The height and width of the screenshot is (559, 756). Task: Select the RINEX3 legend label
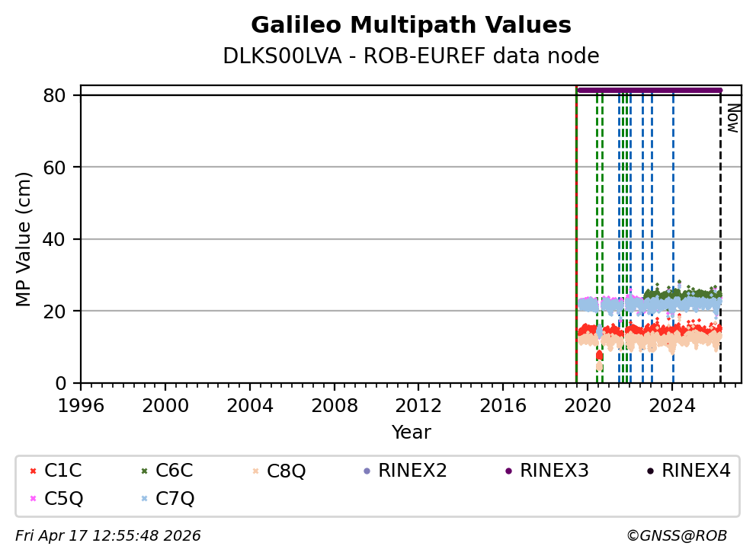pyautogui.click(x=554, y=471)
